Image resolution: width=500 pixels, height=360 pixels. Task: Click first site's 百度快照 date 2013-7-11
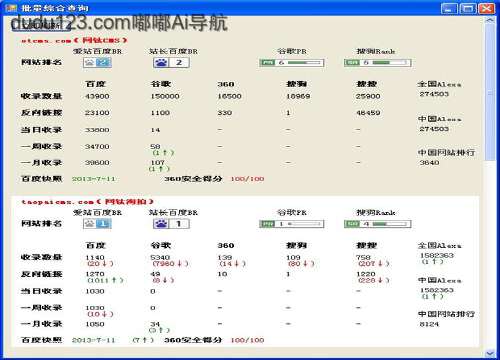(94, 179)
